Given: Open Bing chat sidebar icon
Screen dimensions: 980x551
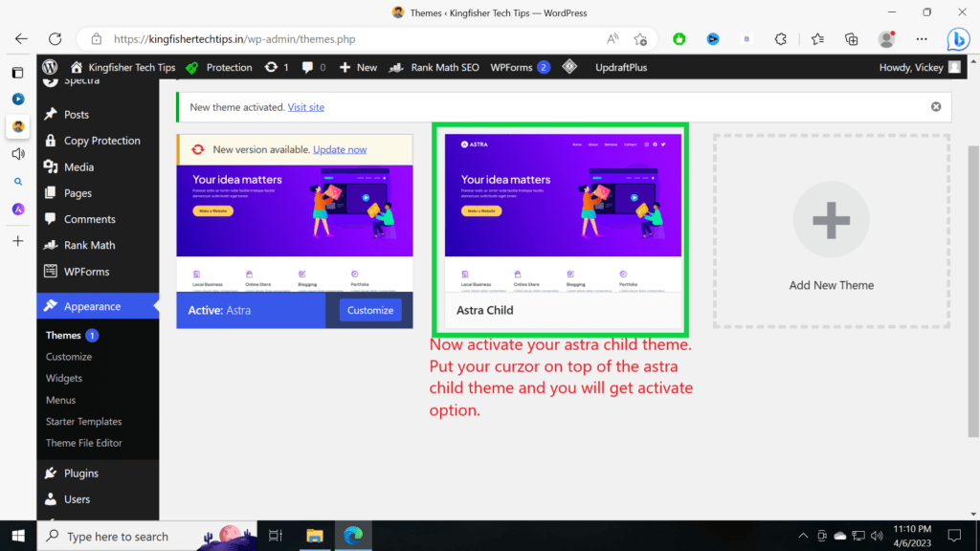Looking at the screenshot, I should [957, 38].
